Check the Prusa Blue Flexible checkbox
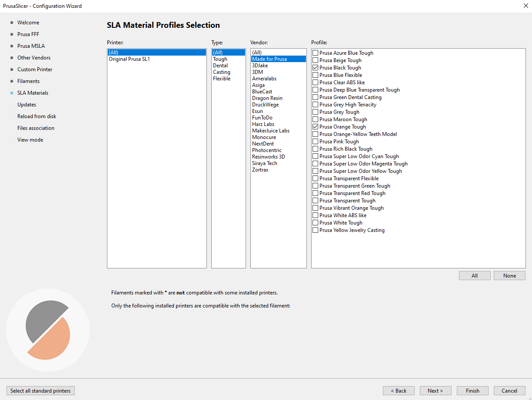The width and height of the screenshot is (532, 400). pos(315,75)
